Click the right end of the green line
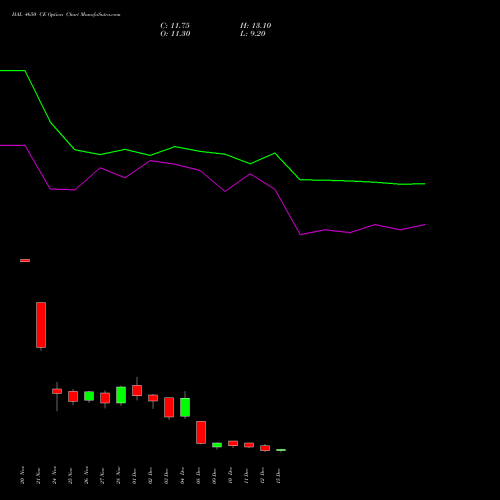 425,184
